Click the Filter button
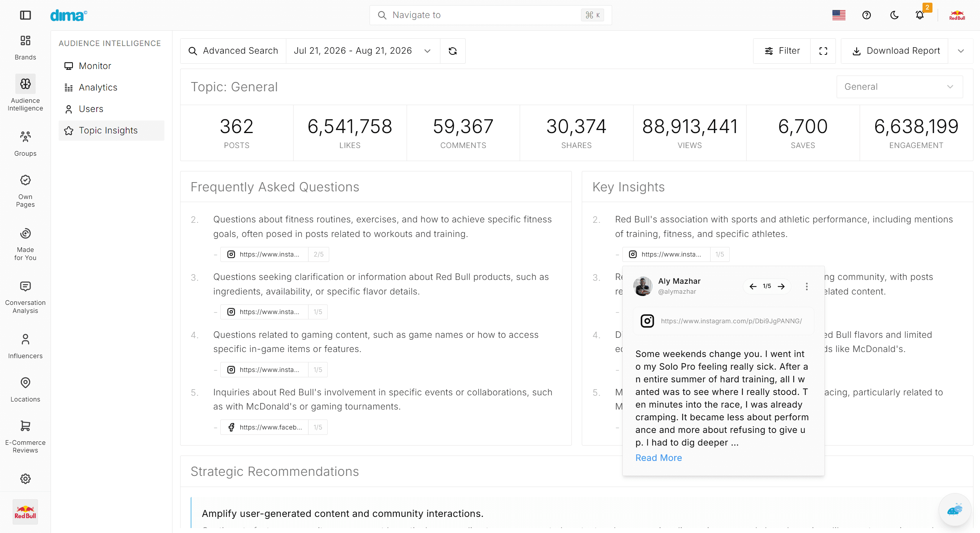The height and width of the screenshot is (533, 980). (781, 51)
